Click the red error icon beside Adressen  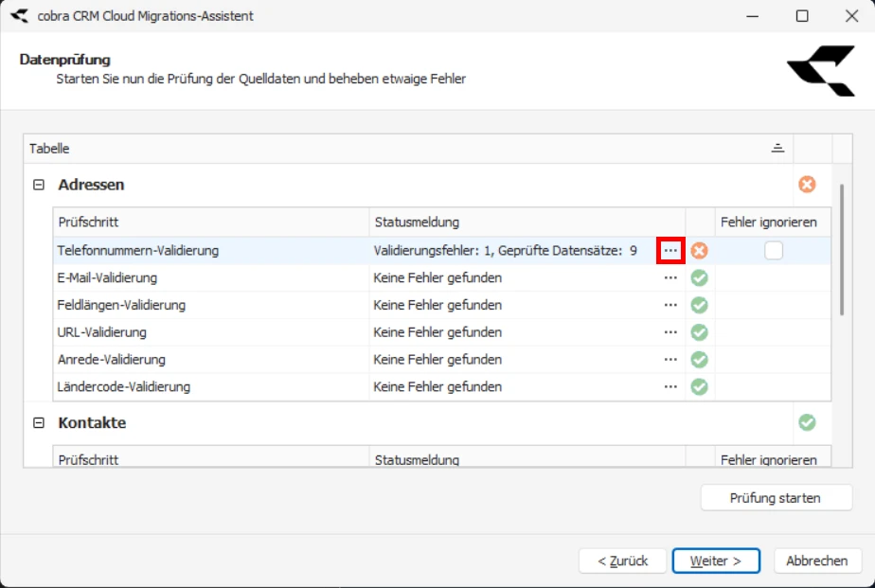[807, 185]
